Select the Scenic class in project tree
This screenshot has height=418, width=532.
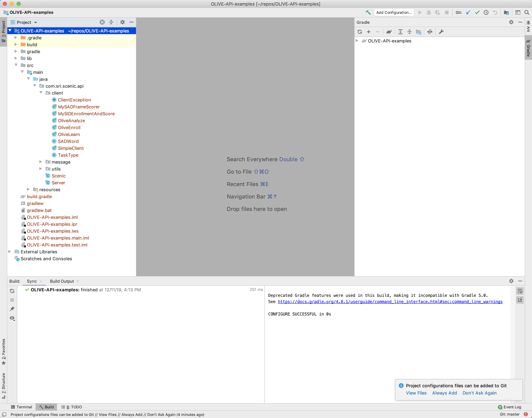tap(59, 176)
